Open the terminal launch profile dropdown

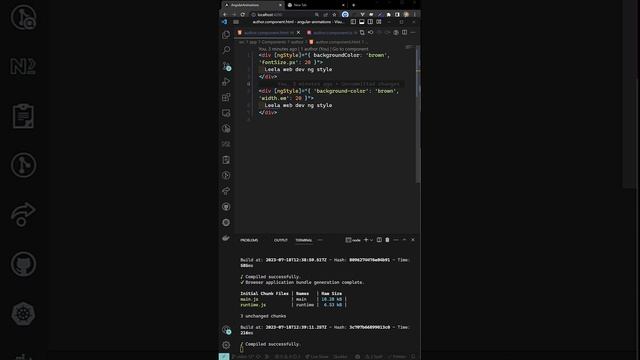point(371,240)
